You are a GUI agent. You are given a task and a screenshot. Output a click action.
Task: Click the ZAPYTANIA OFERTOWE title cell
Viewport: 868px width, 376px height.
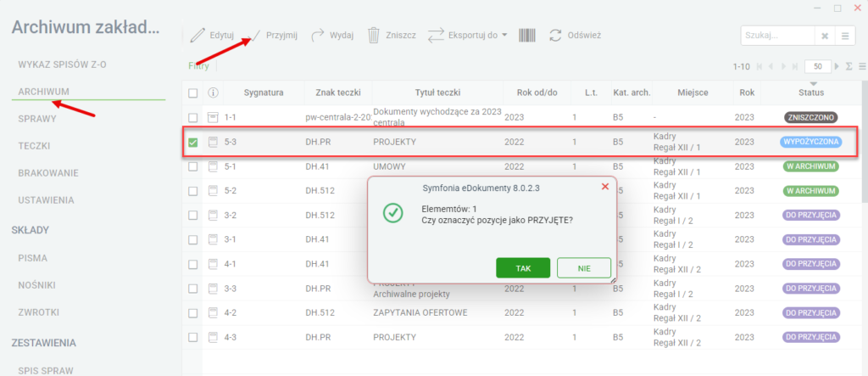[420, 313]
